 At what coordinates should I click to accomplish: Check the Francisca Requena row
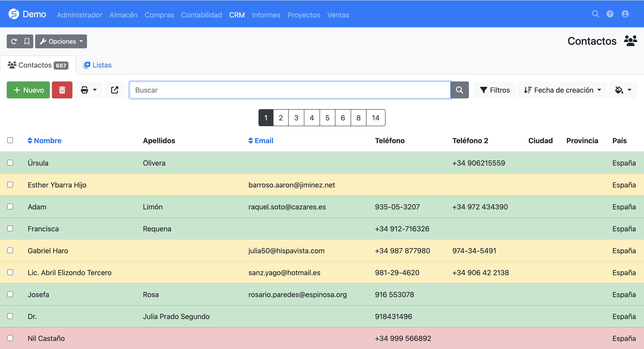(x=10, y=229)
